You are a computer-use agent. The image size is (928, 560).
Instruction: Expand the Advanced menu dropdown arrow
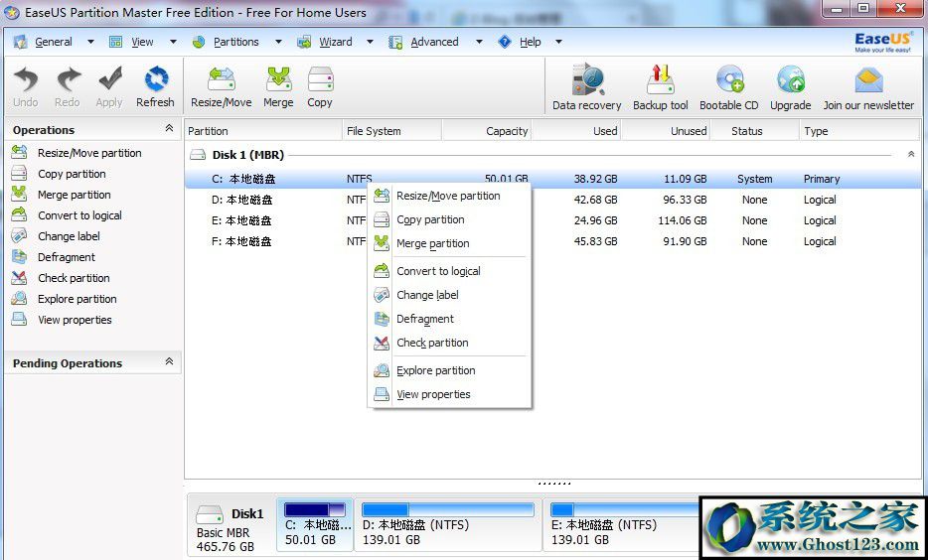(479, 42)
